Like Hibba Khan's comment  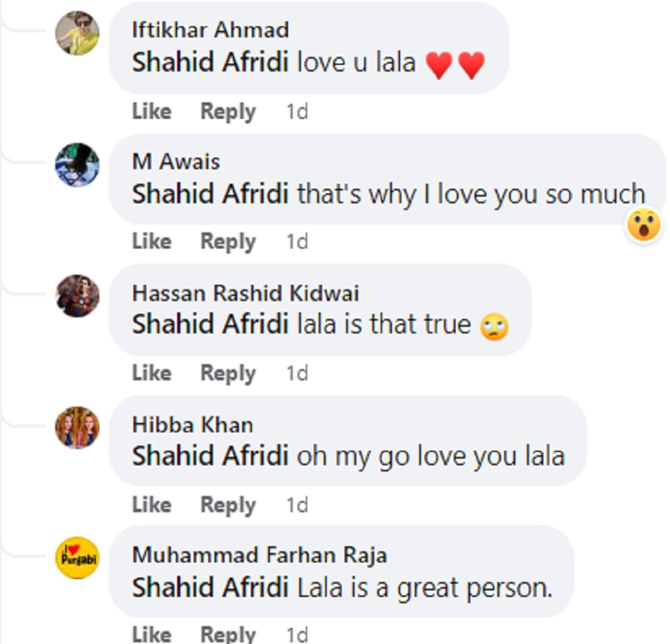[151, 504]
